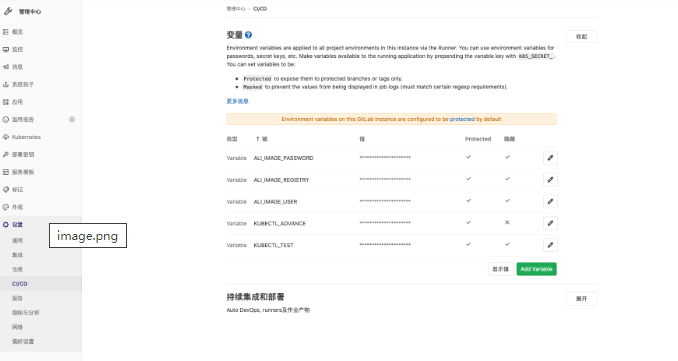678x361 pixels.
Task: Click the masked value of KUBECTL_TEST
Action: point(385,244)
